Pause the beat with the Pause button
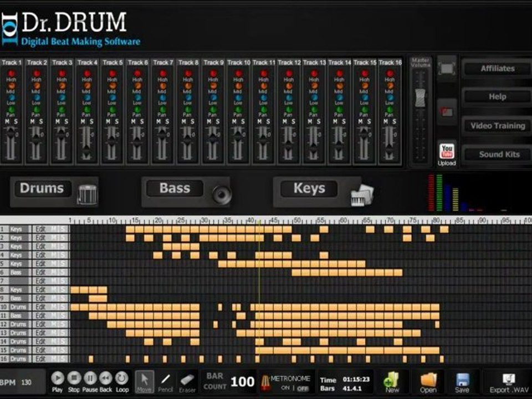Image resolution: width=532 pixels, height=399 pixels. (90, 378)
